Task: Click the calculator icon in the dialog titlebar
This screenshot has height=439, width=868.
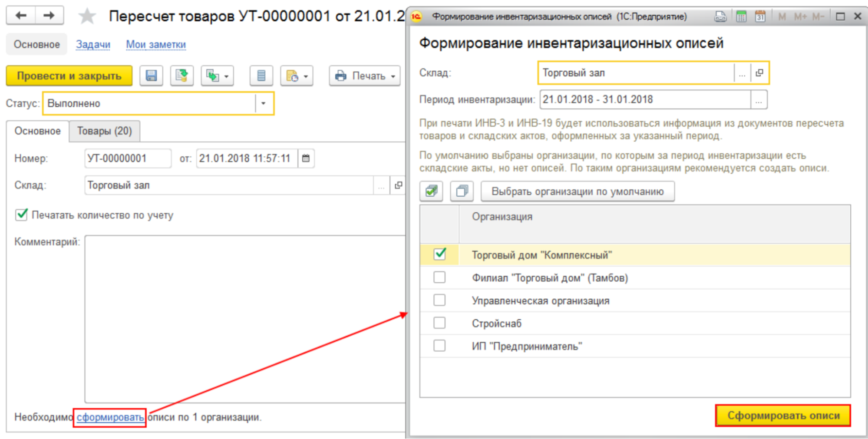Action: click(742, 16)
